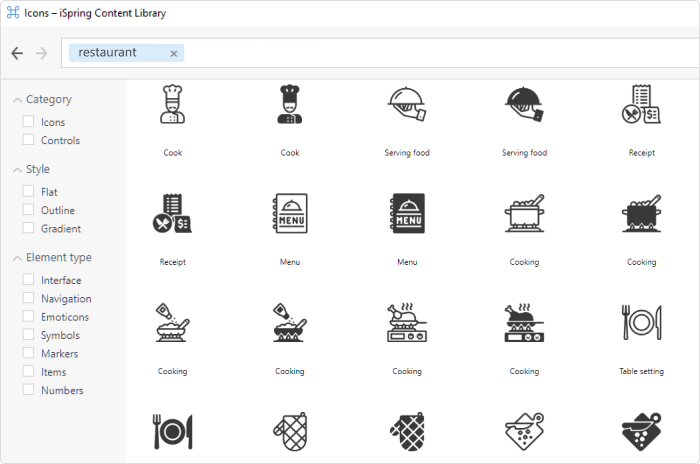Pick the outline Serving food cloche icon
Viewport: 700px width, 464px height.
407,104
